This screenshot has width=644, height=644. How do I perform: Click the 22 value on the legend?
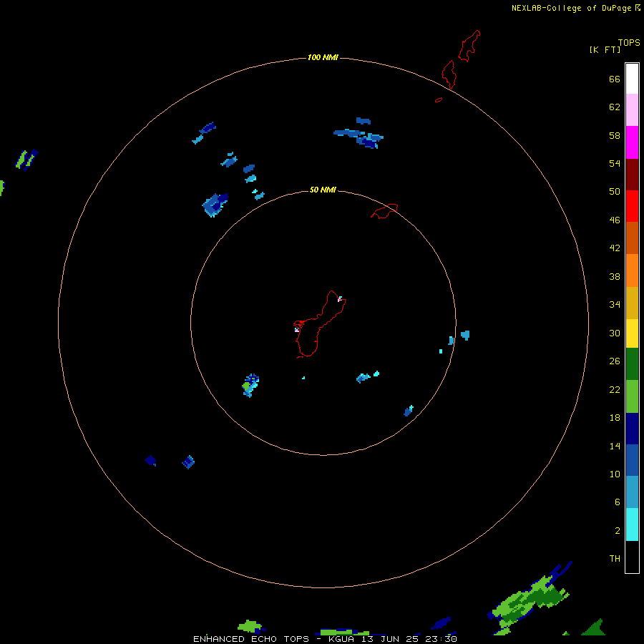tap(615, 389)
